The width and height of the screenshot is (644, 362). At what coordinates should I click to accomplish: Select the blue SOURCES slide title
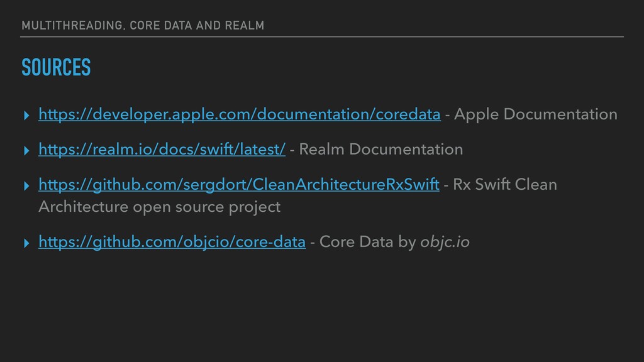click(x=56, y=67)
